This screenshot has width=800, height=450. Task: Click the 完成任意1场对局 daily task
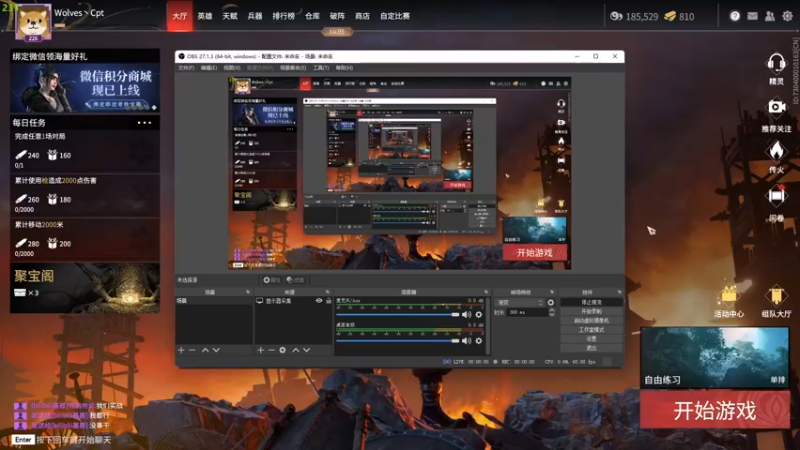[85, 151]
